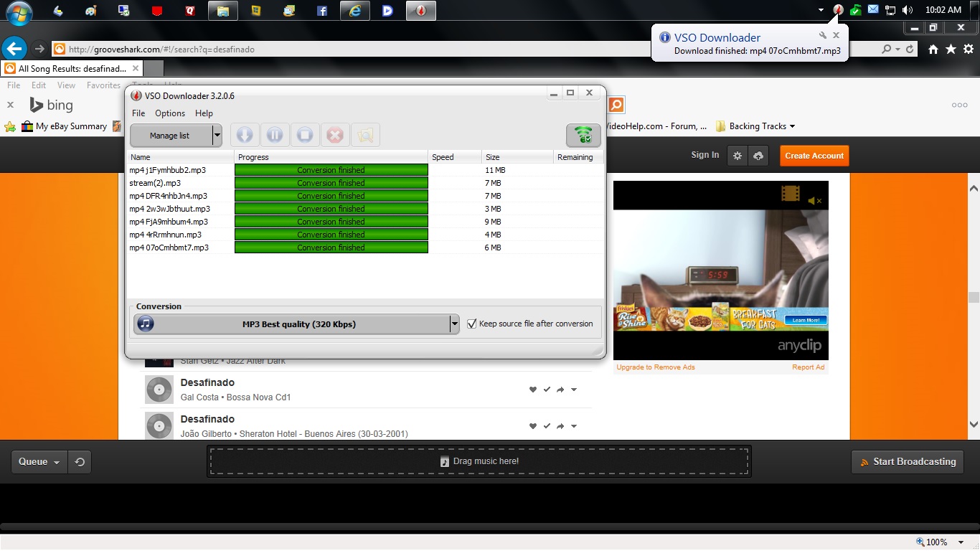Click VSO Downloader flame icon in system tray
This screenshot has width=980, height=551.
(838, 10)
